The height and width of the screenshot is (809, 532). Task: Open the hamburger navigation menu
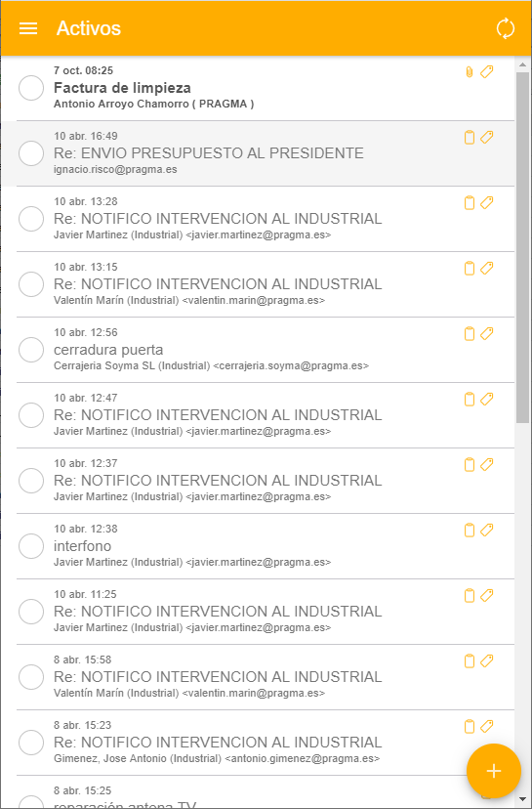pyautogui.click(x=28, y=28)
